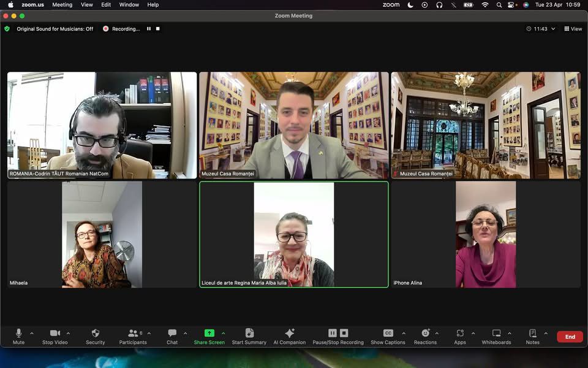Click the green Share Screen icon

point(209,333)
